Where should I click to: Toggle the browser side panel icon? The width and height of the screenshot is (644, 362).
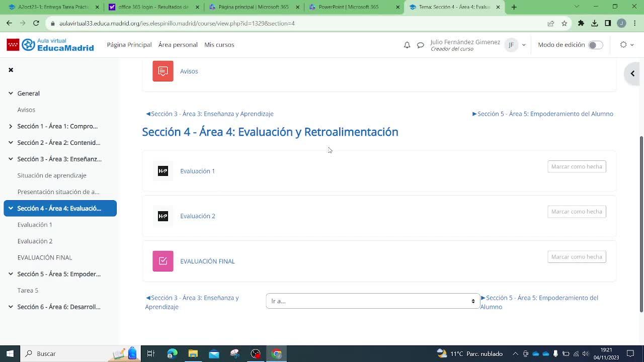[608, 23]
